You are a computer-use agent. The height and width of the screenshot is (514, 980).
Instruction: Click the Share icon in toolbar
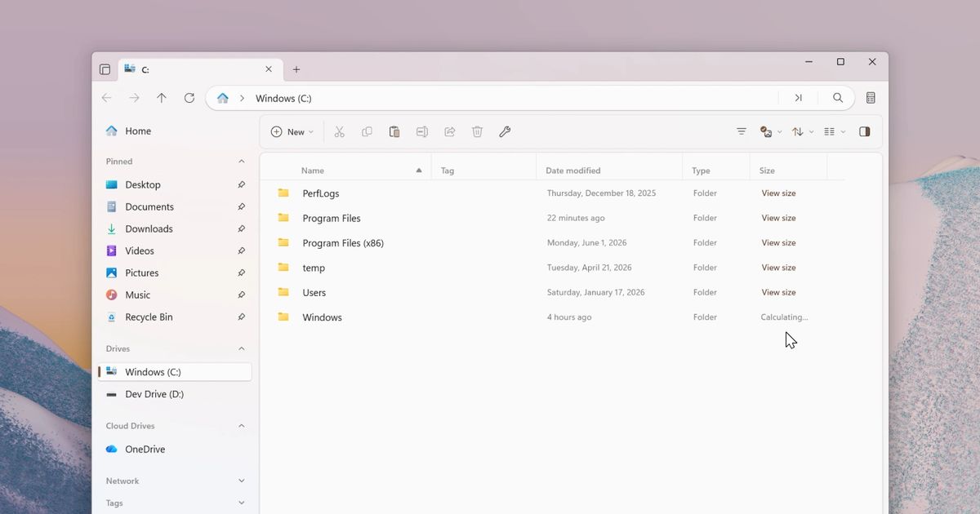[x=450, y=131]
